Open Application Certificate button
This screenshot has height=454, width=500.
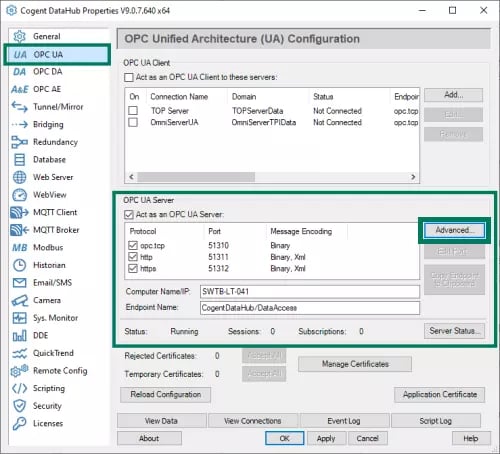(440, 395)
